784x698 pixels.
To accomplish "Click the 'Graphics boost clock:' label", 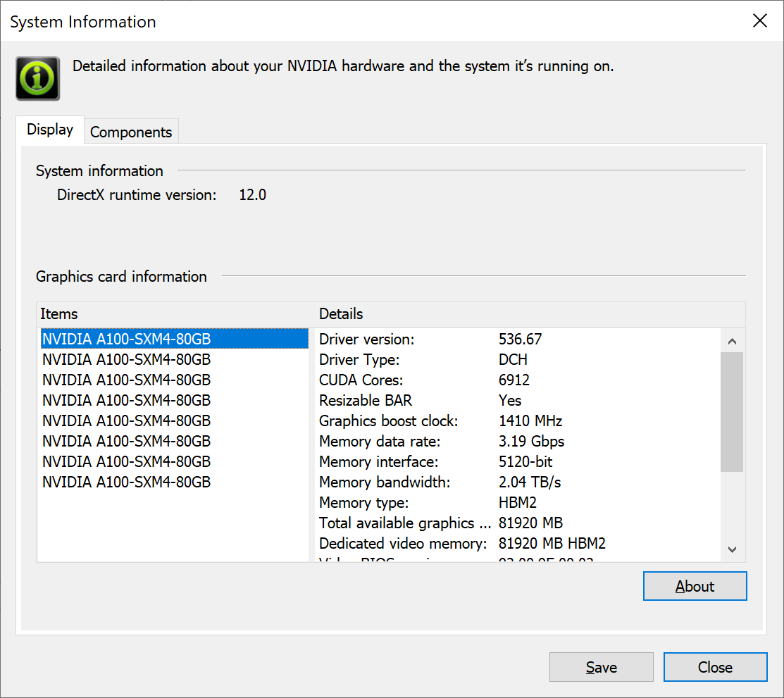I will click(389, 421).
